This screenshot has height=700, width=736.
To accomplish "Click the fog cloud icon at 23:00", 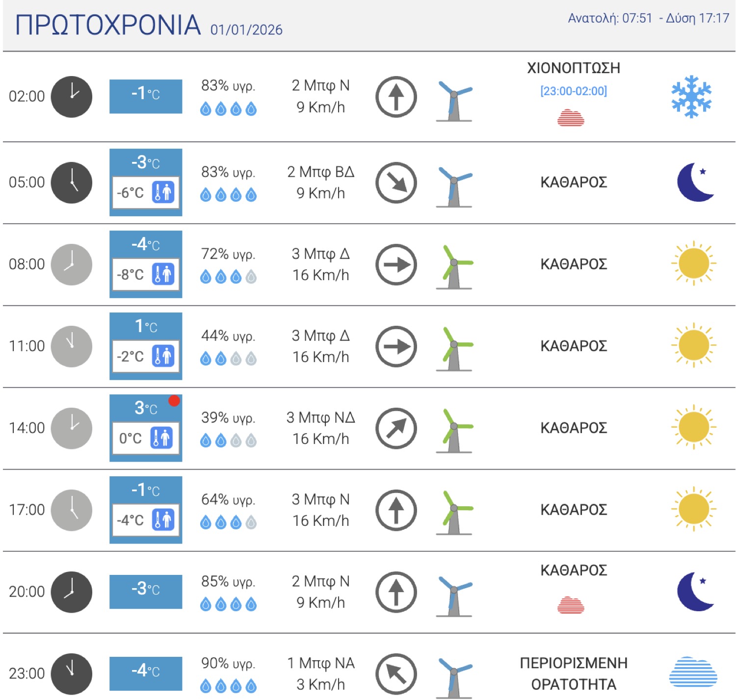I will click(x=693, y=672).
